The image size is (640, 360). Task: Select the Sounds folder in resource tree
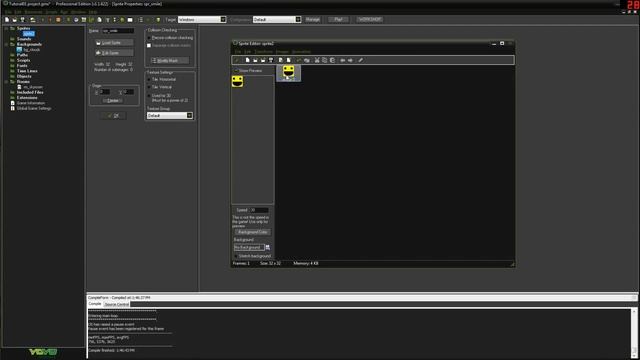coord(24,39)
